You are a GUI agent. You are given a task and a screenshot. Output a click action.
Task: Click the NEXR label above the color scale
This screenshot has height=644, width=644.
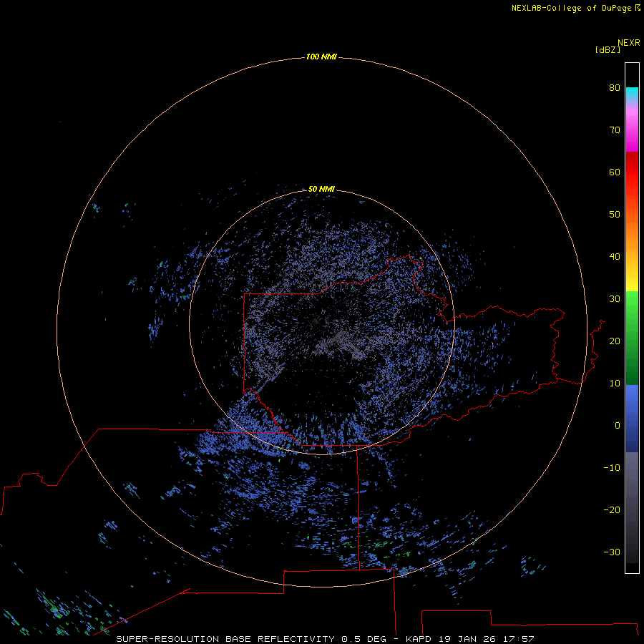[x=628, y=43]
